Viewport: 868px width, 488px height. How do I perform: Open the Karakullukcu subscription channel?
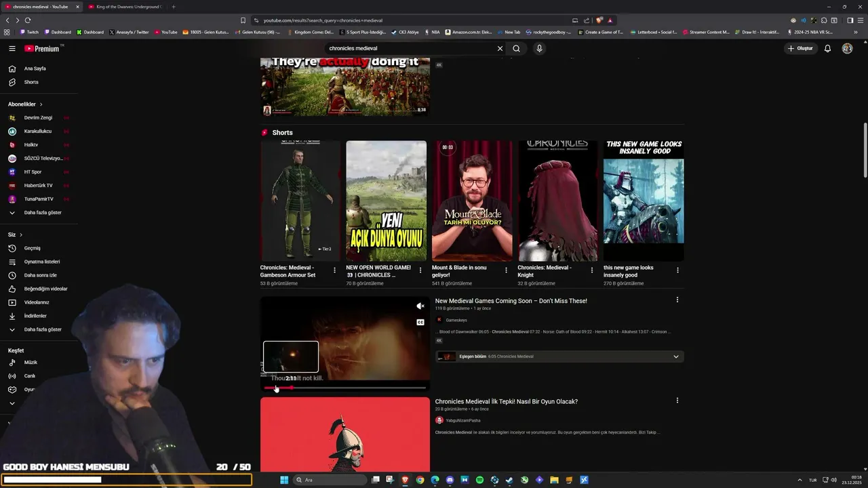[39, 131]
